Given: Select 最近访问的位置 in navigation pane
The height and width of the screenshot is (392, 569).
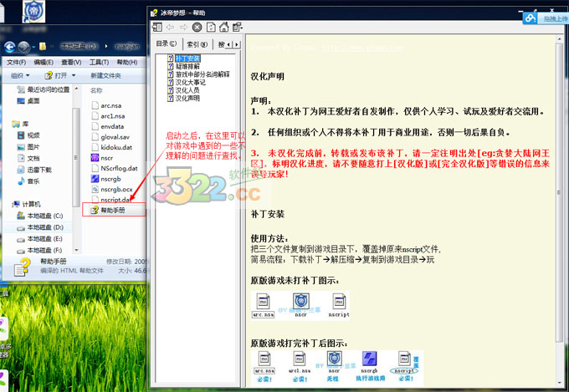Looking at the screenshot, I should (x=44, y=89).
